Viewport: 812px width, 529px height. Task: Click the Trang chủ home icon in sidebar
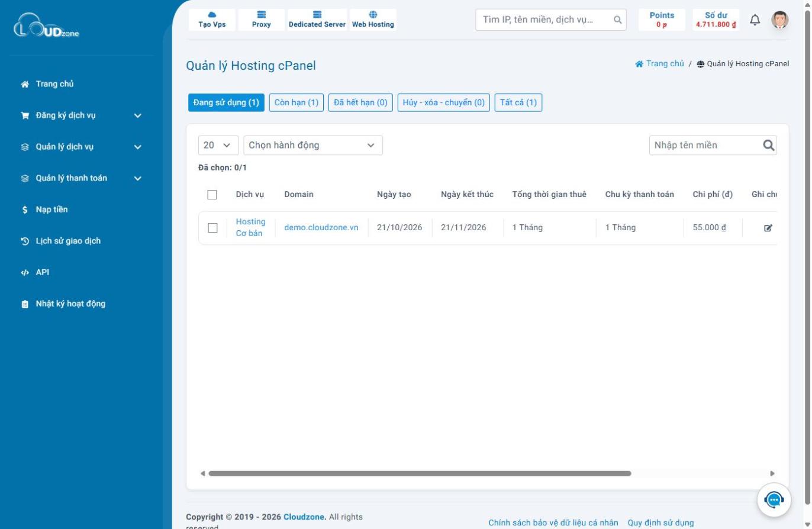25,84
